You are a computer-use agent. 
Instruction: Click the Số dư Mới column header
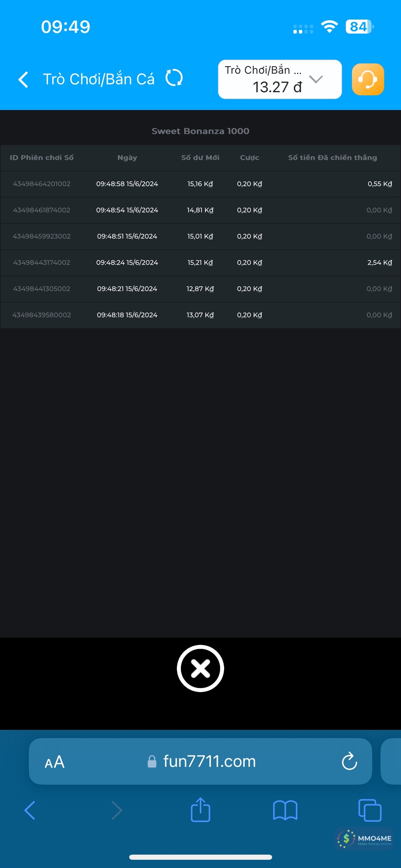200,158
